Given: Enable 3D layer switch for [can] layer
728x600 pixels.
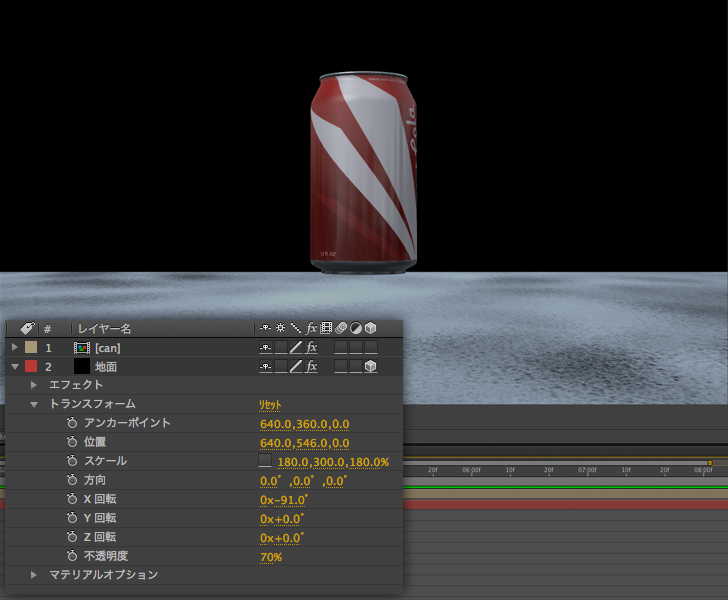Looking at the screenshot, I should point(370,348).
